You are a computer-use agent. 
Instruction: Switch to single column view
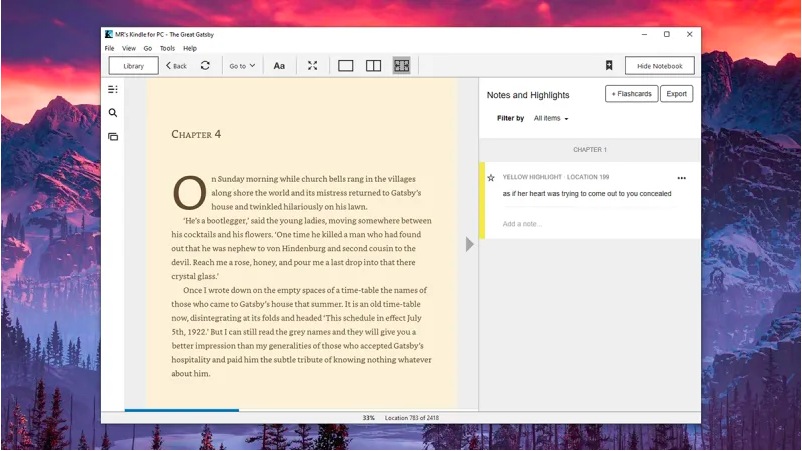pos(346,65)
